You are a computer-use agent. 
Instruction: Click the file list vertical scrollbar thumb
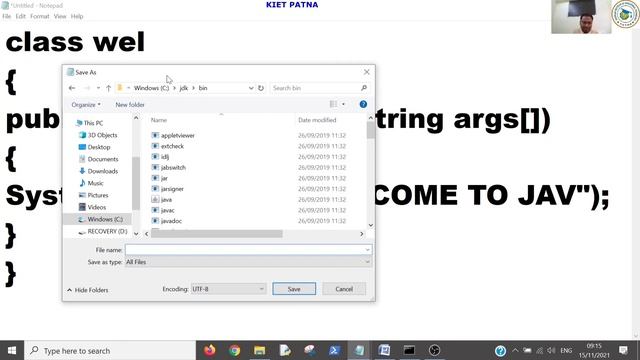(371, 131)
